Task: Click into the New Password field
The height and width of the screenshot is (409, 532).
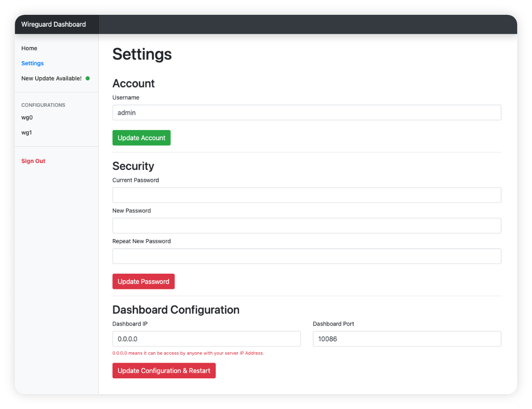Action: [x=306, y=226]
